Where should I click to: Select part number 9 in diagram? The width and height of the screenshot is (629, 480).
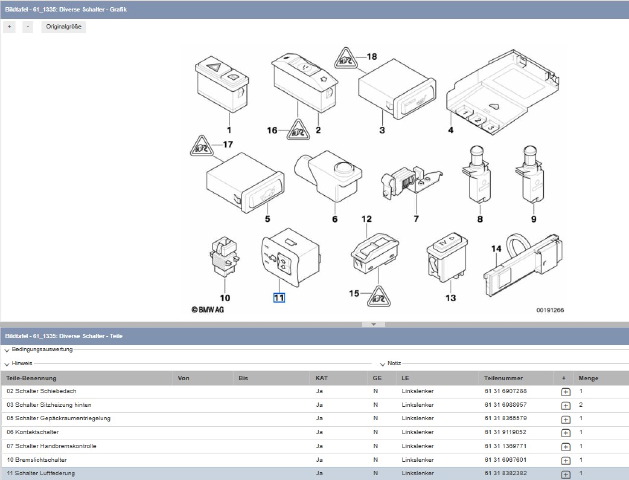[x=534, y=219]
